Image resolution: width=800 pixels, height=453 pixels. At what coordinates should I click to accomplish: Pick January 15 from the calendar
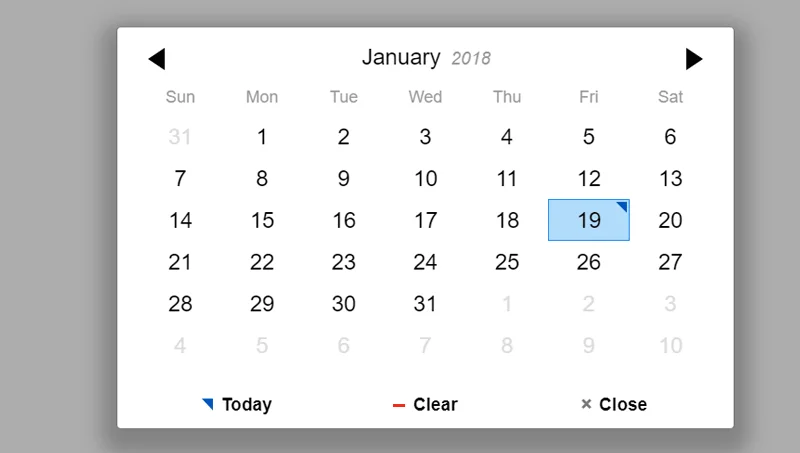pos(262,221)
